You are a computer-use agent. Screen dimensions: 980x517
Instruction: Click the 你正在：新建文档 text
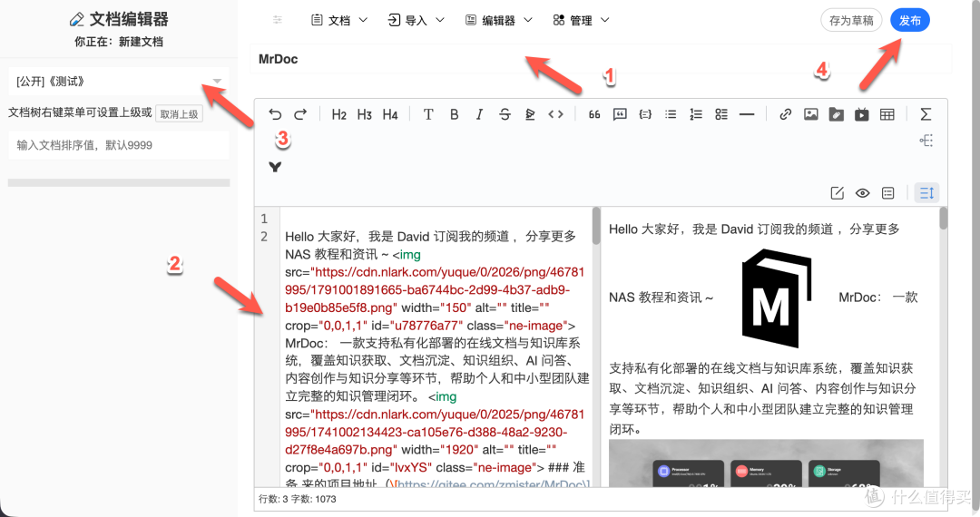[x=119, y=42]
